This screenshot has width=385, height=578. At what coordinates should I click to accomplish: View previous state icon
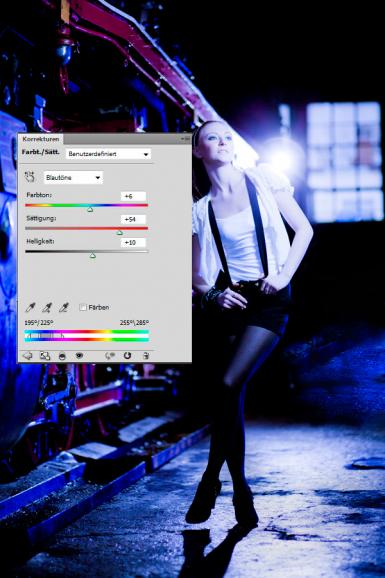(x=110, y=355)
